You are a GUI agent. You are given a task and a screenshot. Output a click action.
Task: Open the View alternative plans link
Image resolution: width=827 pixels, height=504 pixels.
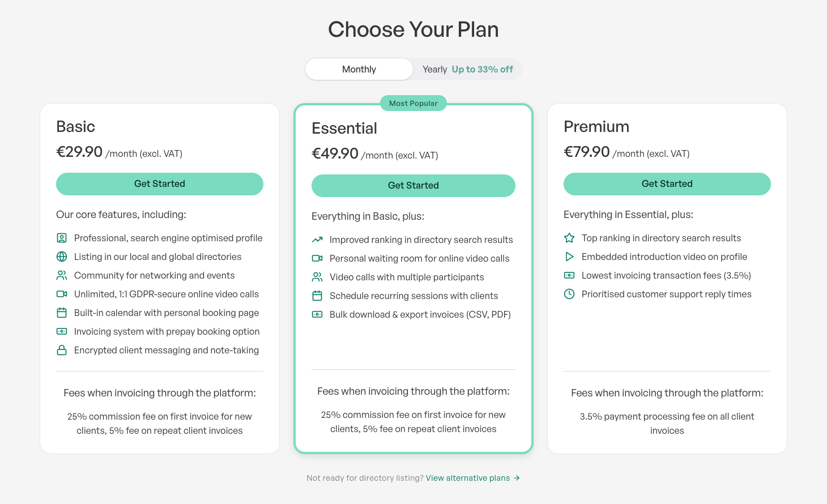pyautogui.click(x=468, y=479)
